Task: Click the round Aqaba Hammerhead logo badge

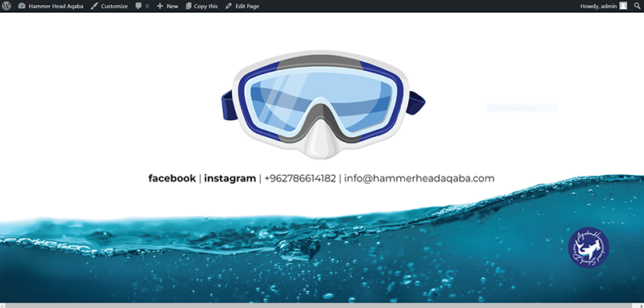Action: [588, 248]
